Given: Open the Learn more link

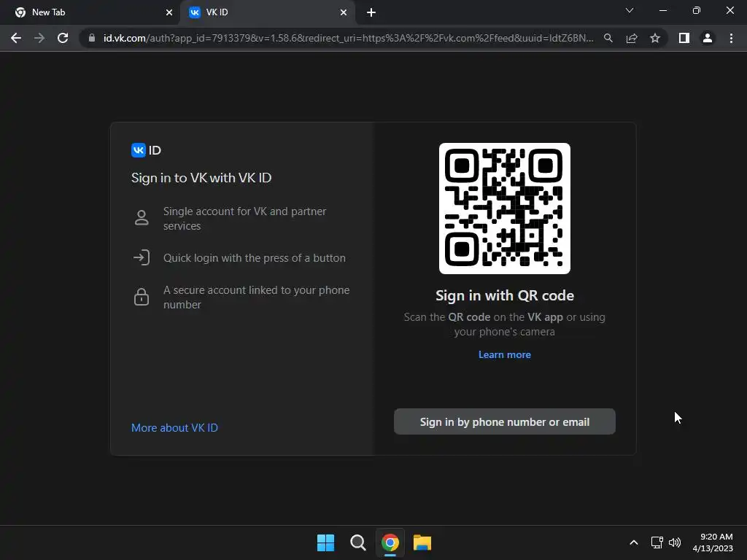Looking at the screenshot, I should click(505, 354).
